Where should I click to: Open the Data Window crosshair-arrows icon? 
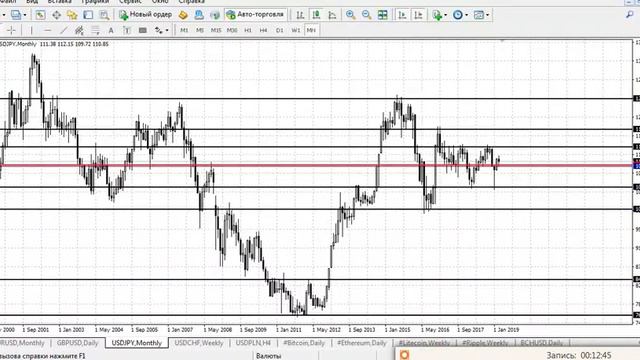(56, 15)
